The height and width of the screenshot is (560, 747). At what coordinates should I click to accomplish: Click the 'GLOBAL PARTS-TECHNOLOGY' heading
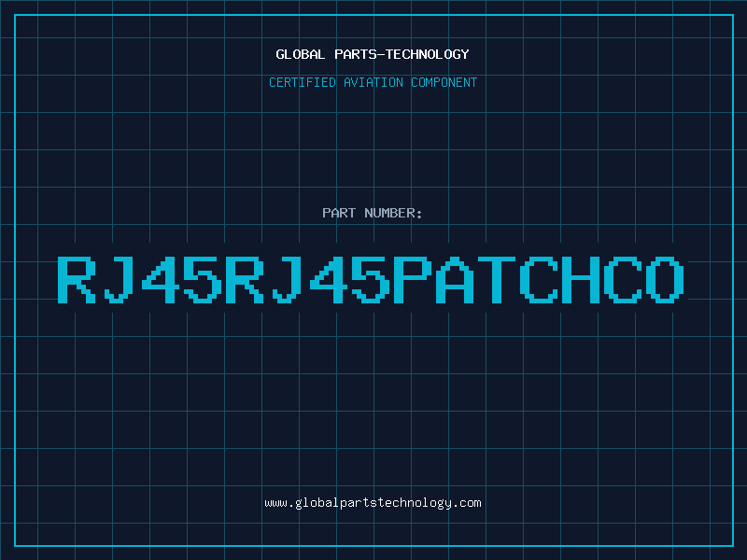point(373,54)
